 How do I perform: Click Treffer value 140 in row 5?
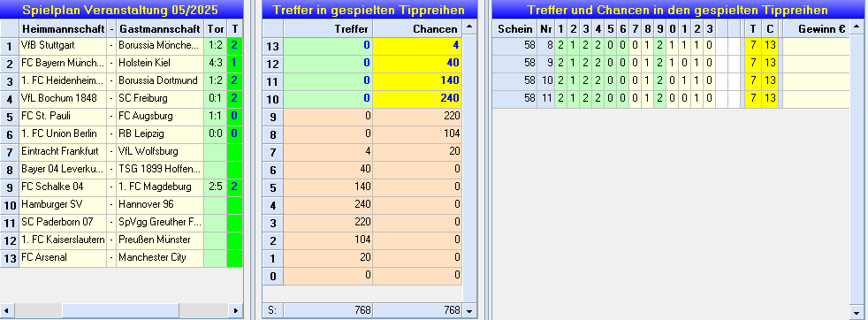[328, 187]
